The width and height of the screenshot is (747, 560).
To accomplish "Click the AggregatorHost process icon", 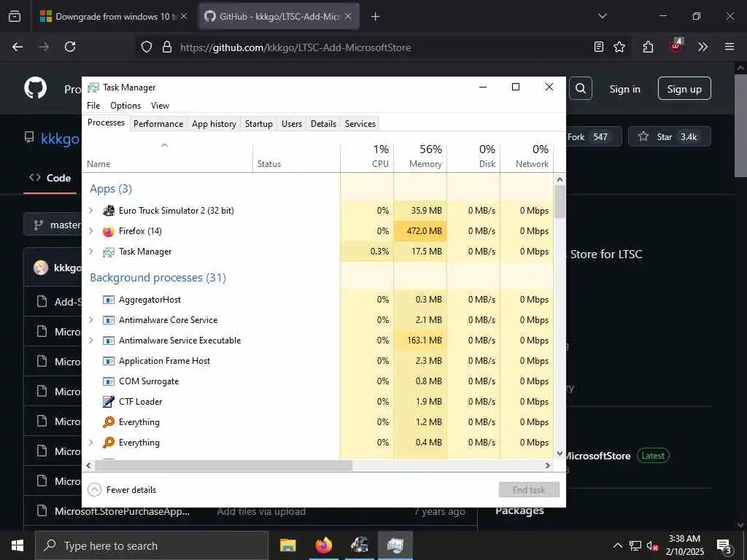I will [x=109, y=300].
